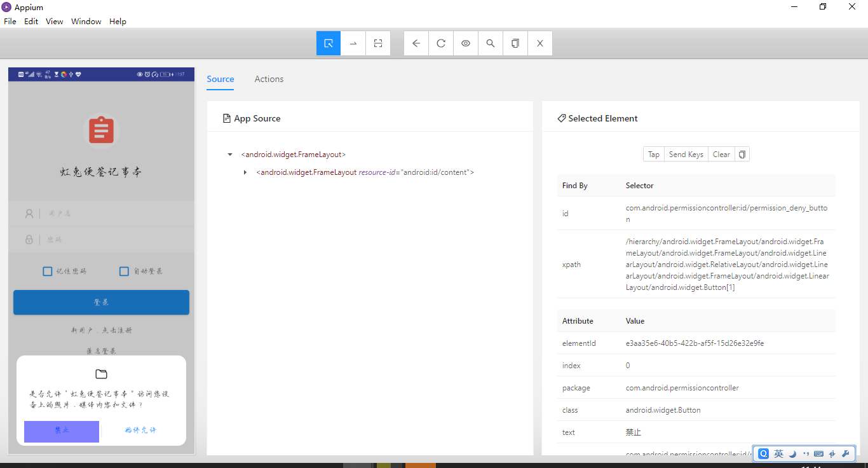Open the View menu
The height and width of the screenshot is (468, 868).
point(54,21)
